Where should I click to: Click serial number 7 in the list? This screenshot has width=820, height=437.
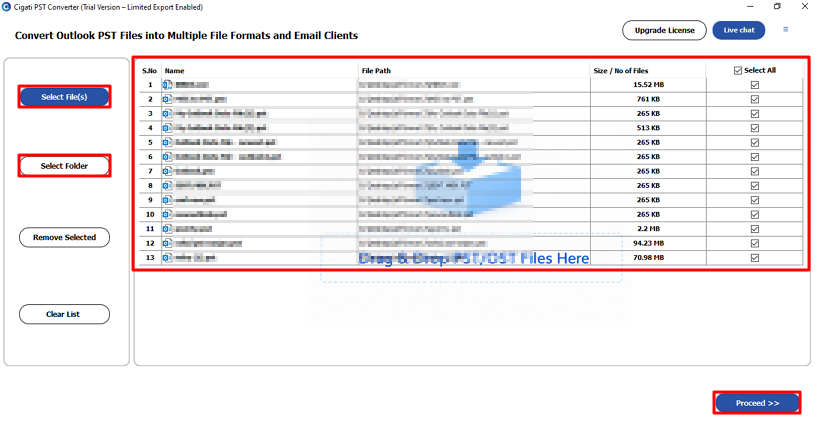click(150, 171)
